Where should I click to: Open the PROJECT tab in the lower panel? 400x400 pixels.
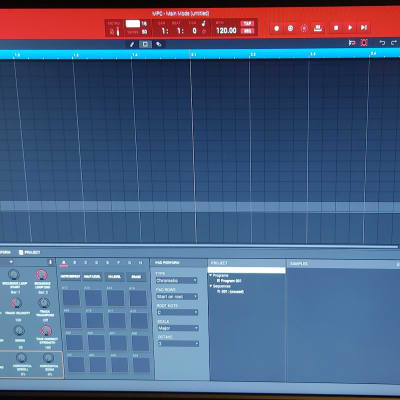[30, 252]
